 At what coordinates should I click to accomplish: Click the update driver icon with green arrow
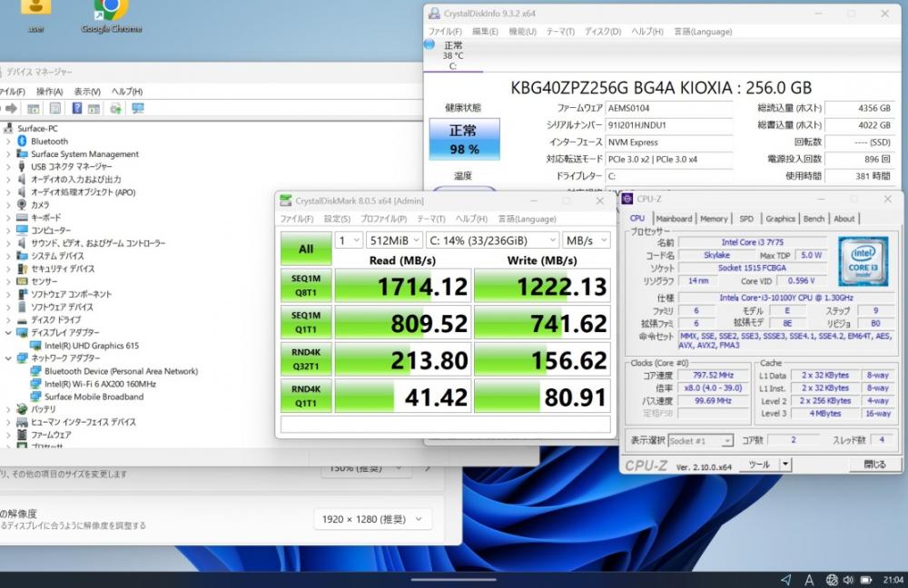pyautogui.click(x=116, y=108)
